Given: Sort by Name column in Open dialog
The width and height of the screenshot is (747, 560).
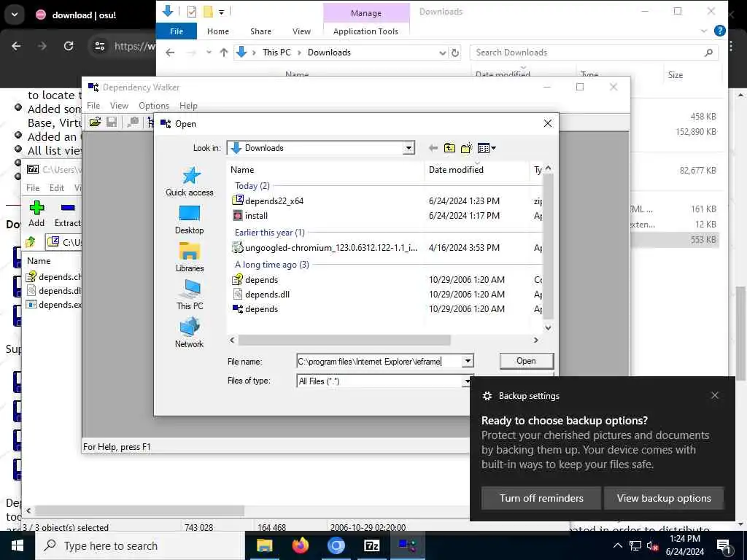Looking at the screenshot, I should coord(242,169).
